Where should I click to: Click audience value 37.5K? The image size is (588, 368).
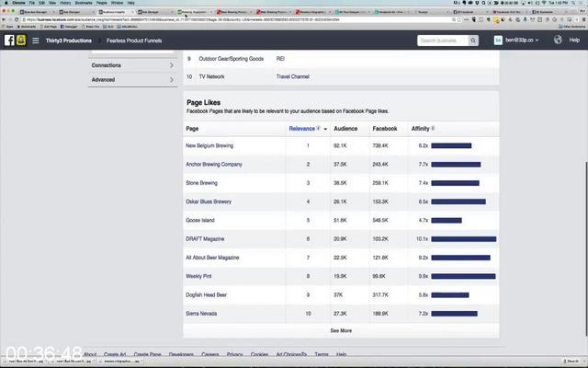tap(340, 165)
